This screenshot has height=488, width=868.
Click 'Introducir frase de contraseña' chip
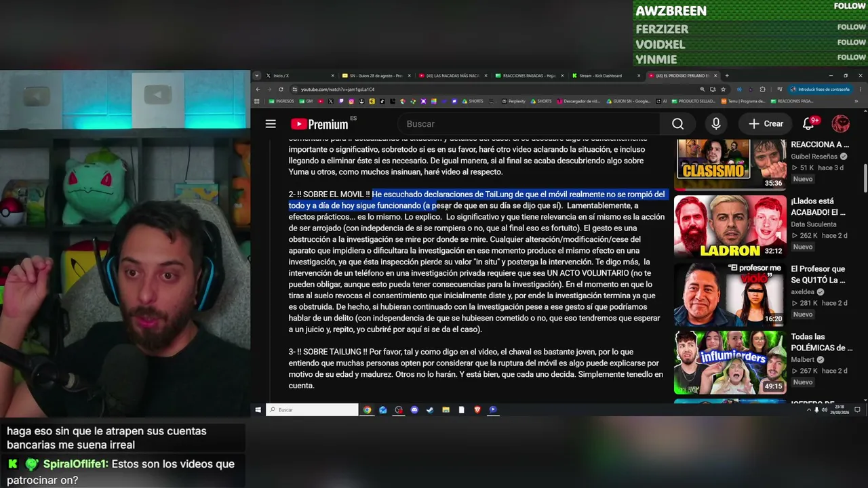coord(819,89)
